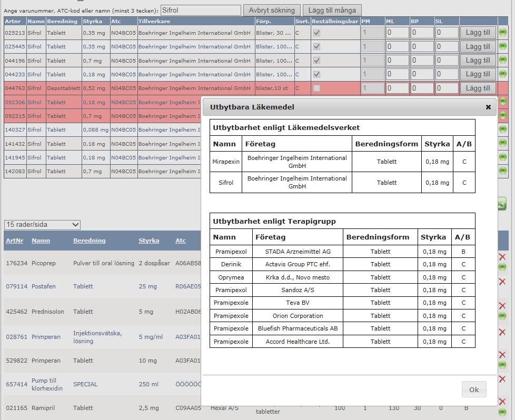Click Depottablett cell in row 044763
The image size is (515, 420).
point(64,88)
